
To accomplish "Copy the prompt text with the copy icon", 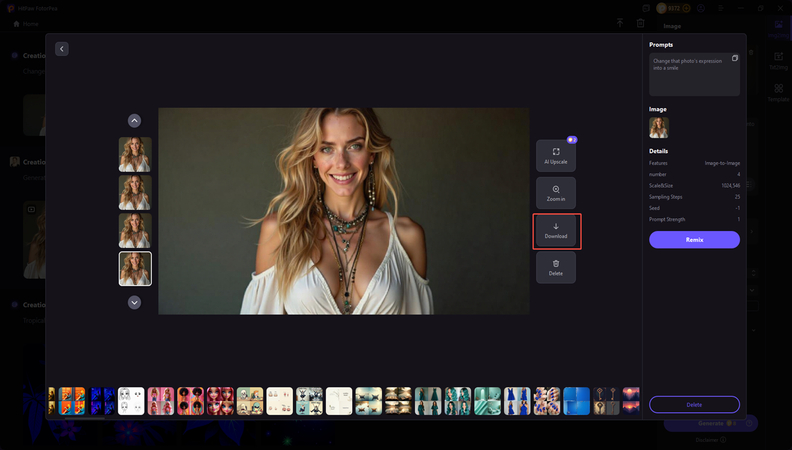I will click(735, 58).
